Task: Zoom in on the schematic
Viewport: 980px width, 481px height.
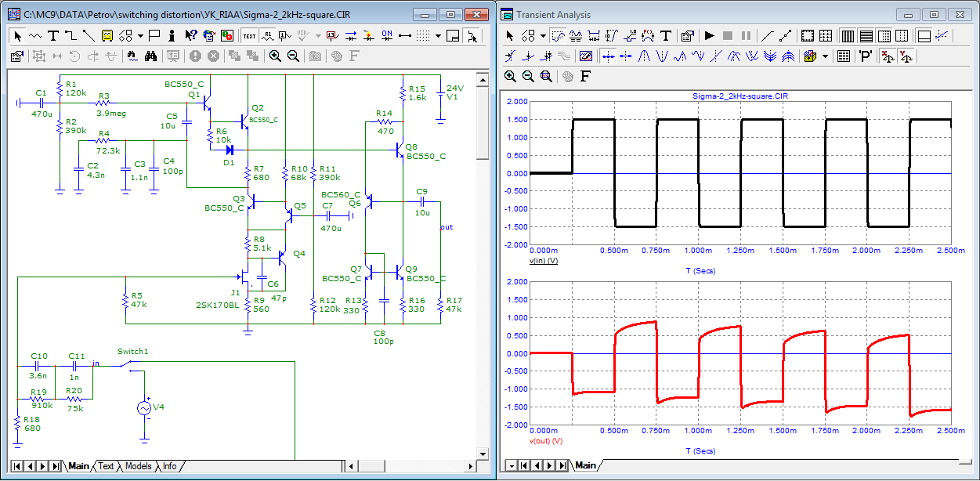Action: (275, 56)
